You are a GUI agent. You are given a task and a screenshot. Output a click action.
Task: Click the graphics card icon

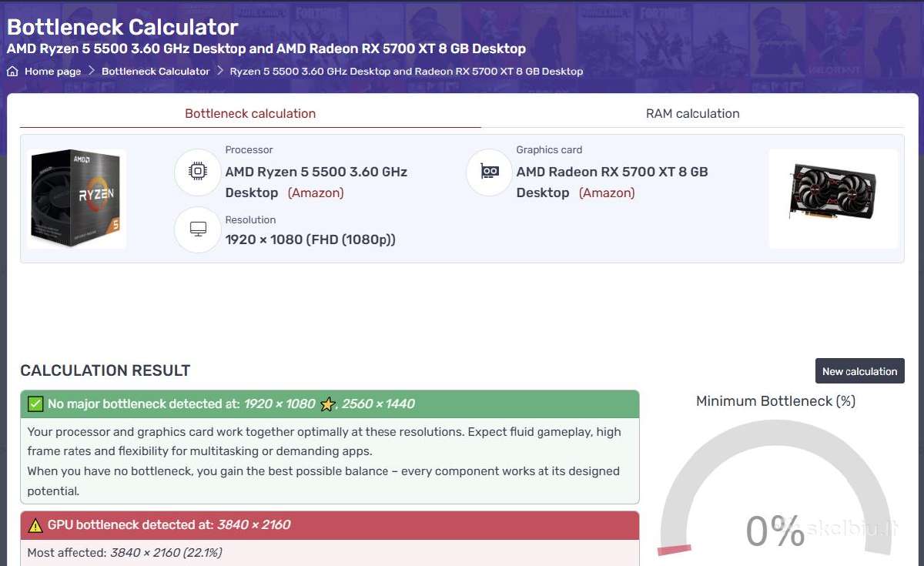tap(489, 172)
